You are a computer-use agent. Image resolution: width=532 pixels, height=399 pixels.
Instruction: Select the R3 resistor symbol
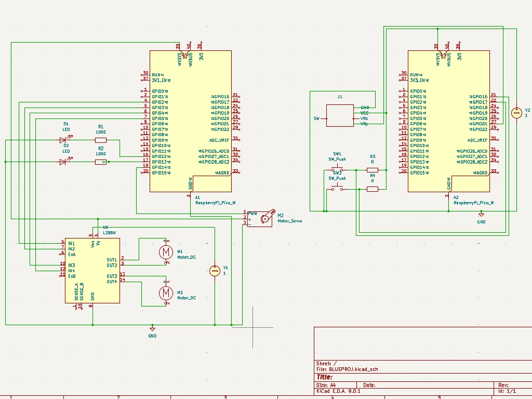373,170
